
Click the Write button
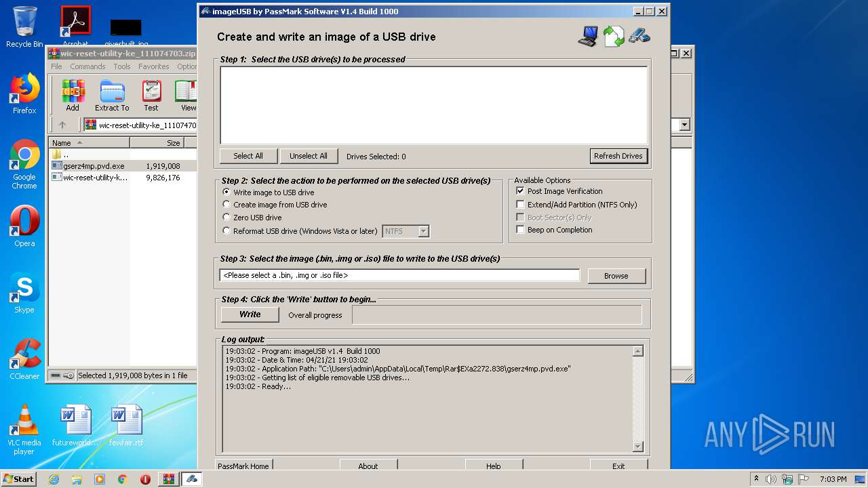[250, 314]
